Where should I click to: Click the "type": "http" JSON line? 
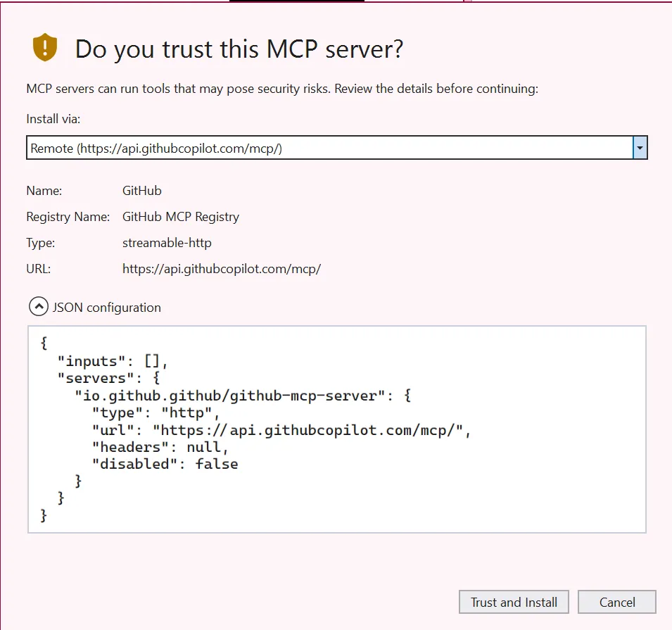click(156, 412)
